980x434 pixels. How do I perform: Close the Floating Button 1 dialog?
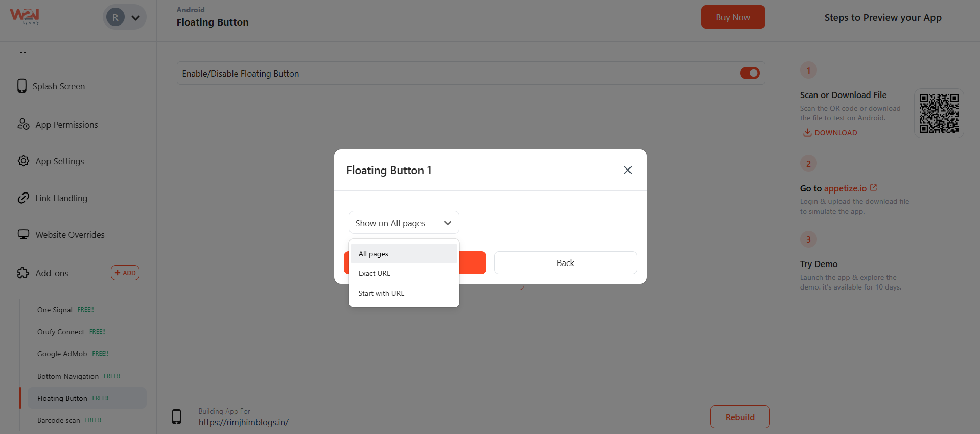click(x=628, y=170)
